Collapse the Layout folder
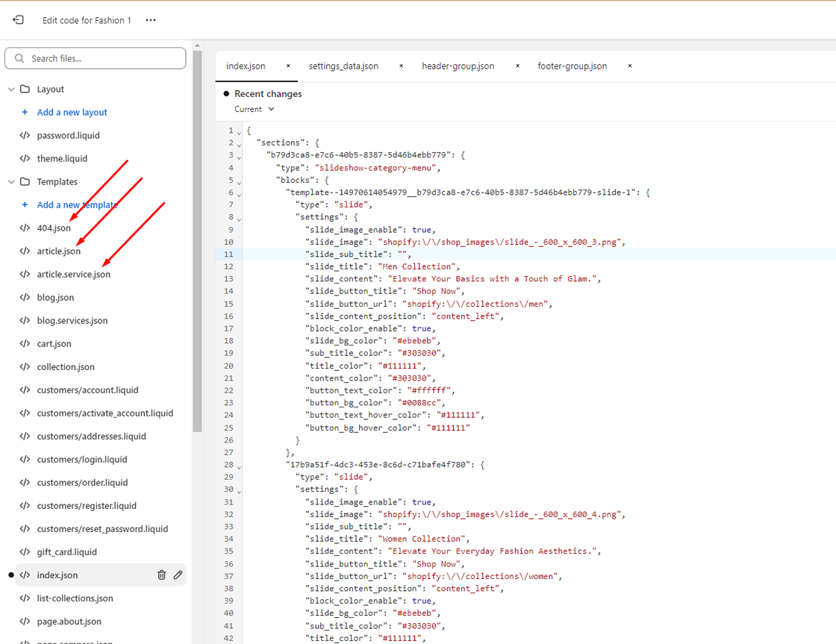Image resolution: width=836 pixels, height=644 pixels. tap(11, 90)
